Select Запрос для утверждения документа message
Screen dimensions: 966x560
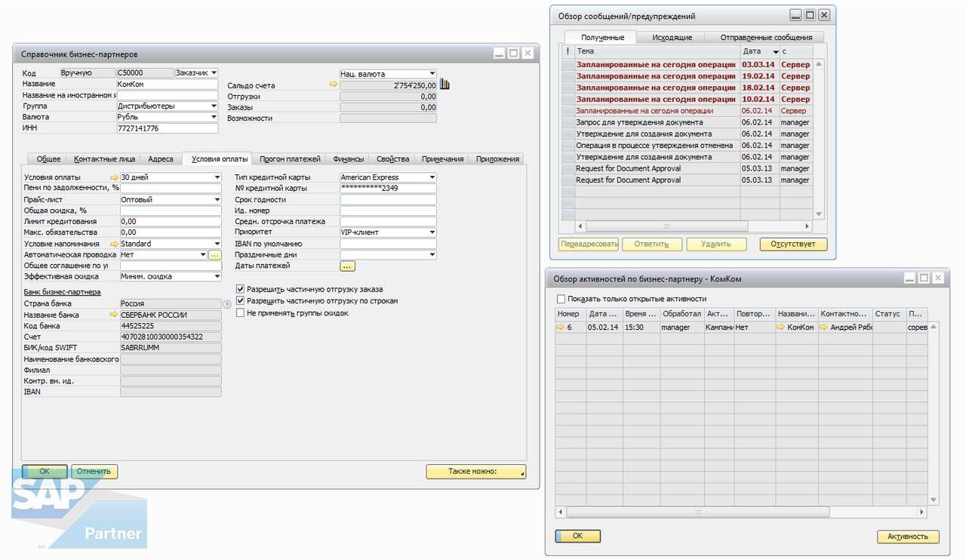tap(688, 122)
